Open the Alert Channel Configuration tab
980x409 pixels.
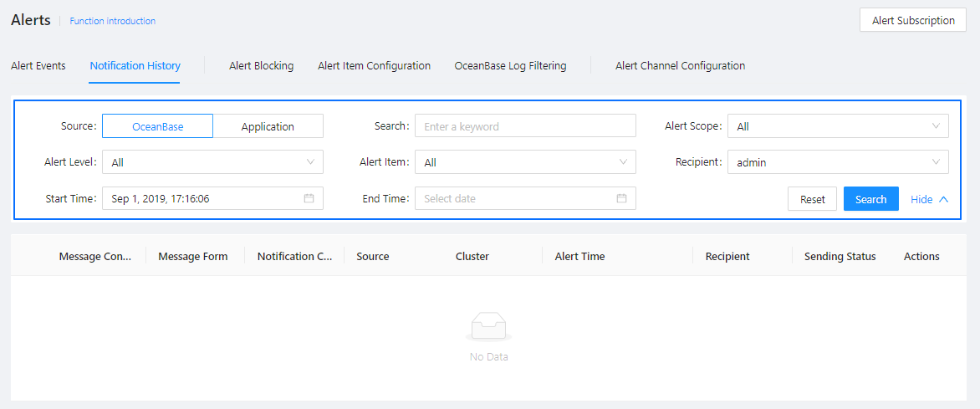(x=680, y=66)
